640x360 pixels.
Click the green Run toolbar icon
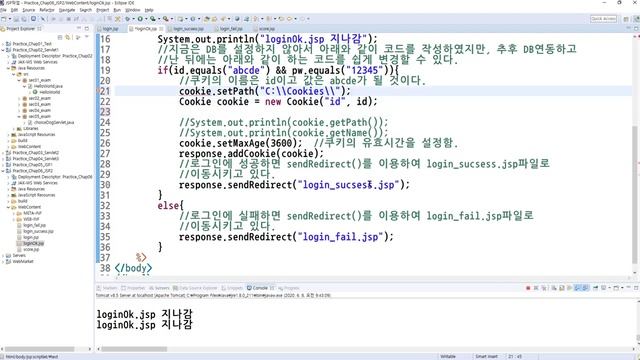[x=140, y=19]
